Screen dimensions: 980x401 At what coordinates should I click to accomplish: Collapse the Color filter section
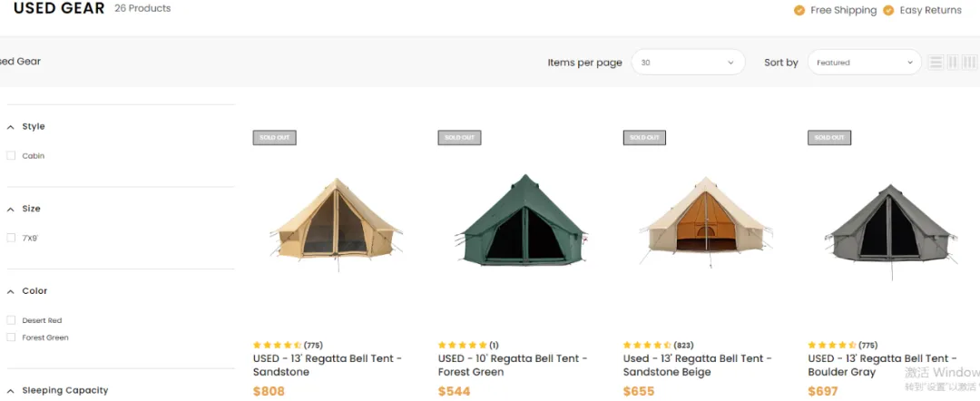(x=11, y=291)
